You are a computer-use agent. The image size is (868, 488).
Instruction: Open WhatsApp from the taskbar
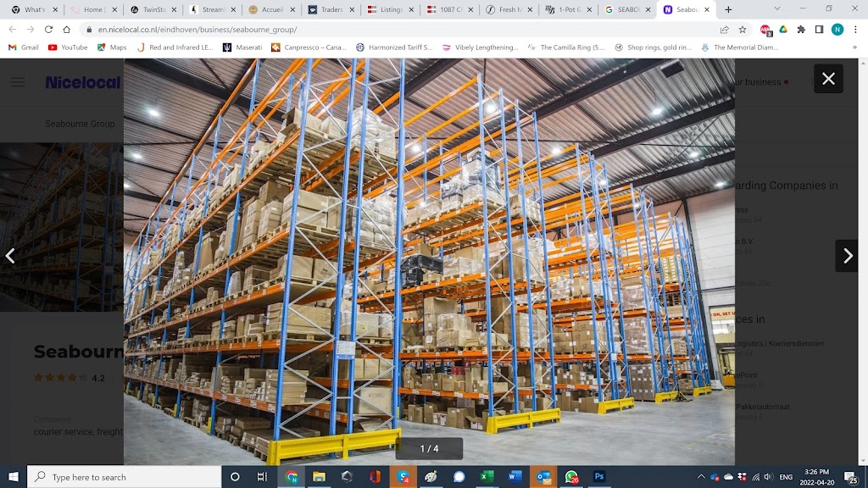pyautogui.click(x=571, y=477)
